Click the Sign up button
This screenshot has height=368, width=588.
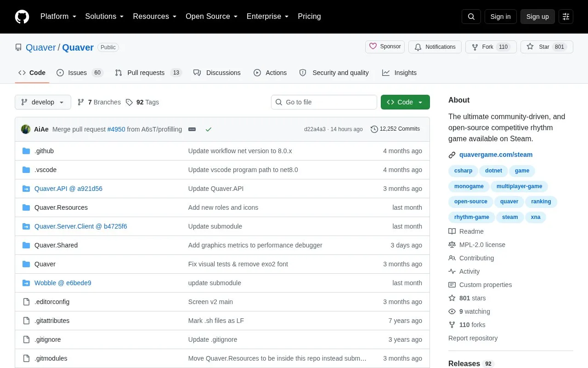(x=537, y=17)
